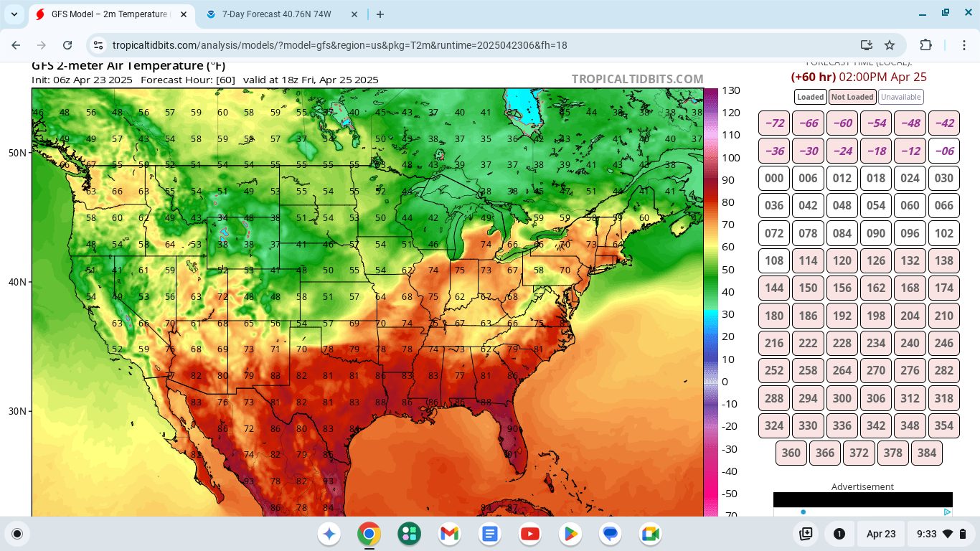This screenshot has width=980, height=551.
Task: Open YouTube from the shelf
Action: 530,534
